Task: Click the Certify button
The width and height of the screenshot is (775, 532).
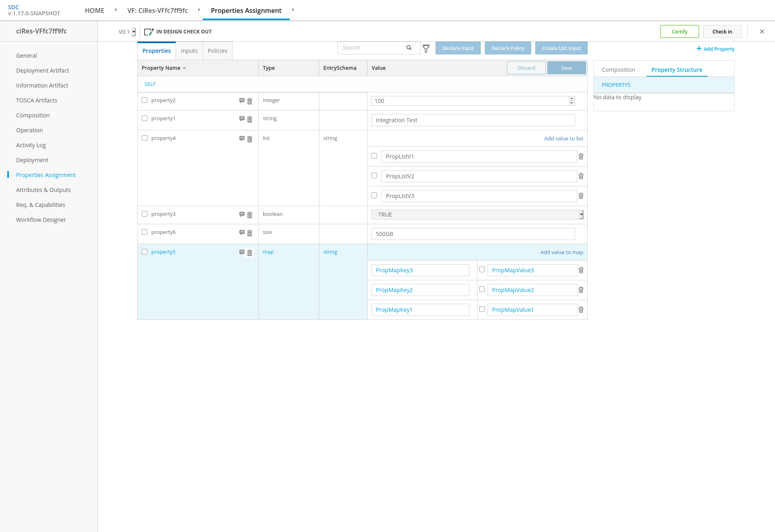Action: coord(679,31)
